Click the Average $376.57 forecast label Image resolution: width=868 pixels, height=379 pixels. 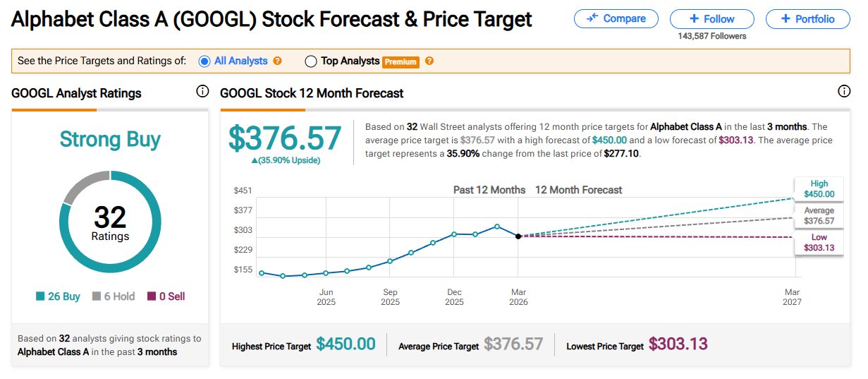[x=819, y=216]
